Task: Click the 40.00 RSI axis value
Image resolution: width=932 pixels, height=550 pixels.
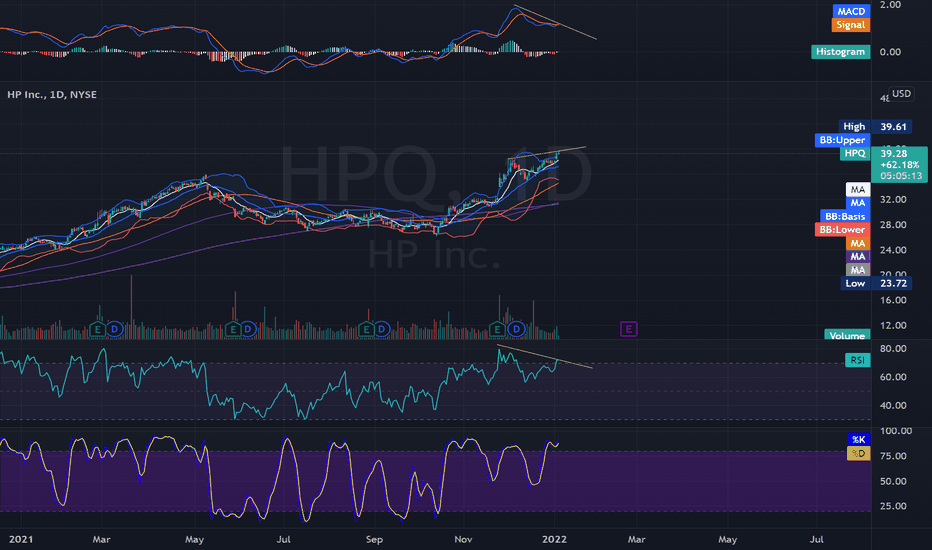Action: coord(893,406)
